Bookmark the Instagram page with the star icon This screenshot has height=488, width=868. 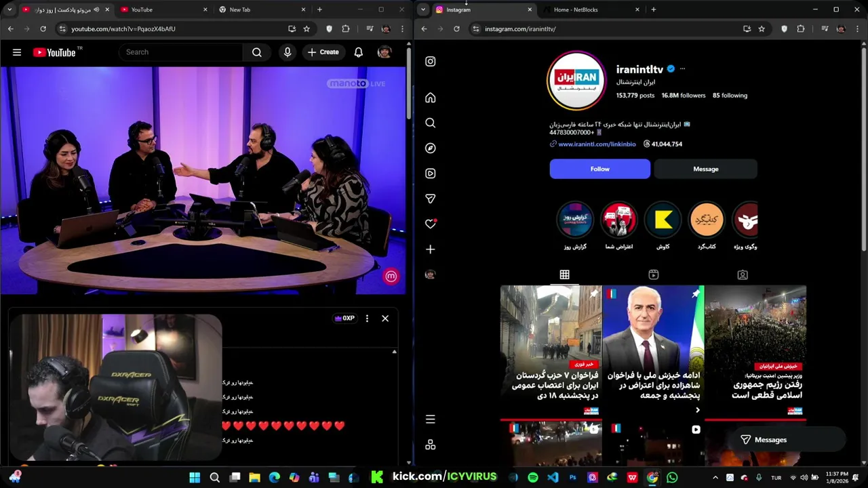click(762, 29)
